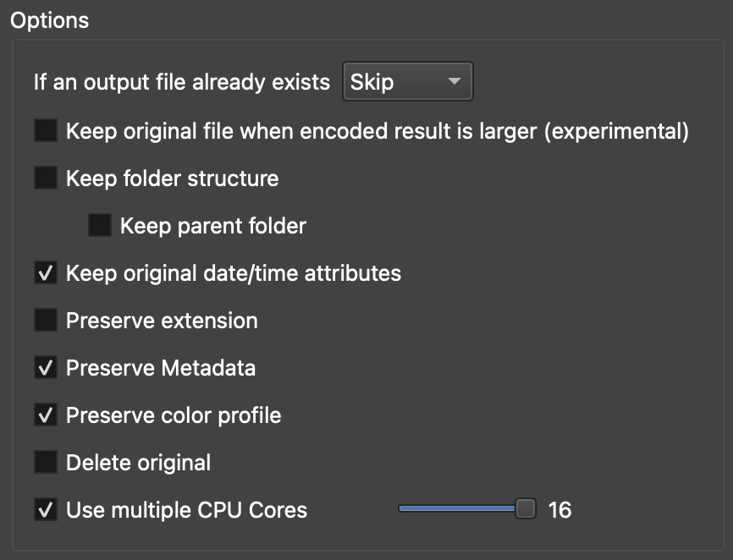
Task: Click the Keep folder structure label text
Action: (x=172, y=178)
